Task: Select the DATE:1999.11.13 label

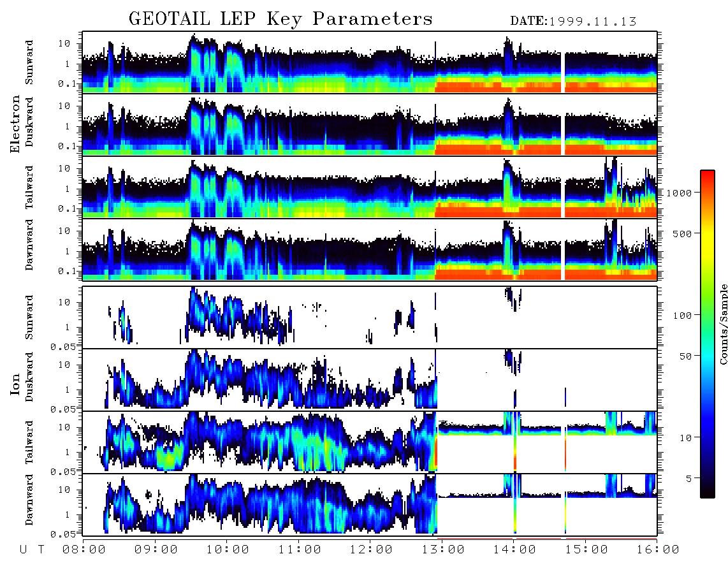Action: tap(573, 21)
